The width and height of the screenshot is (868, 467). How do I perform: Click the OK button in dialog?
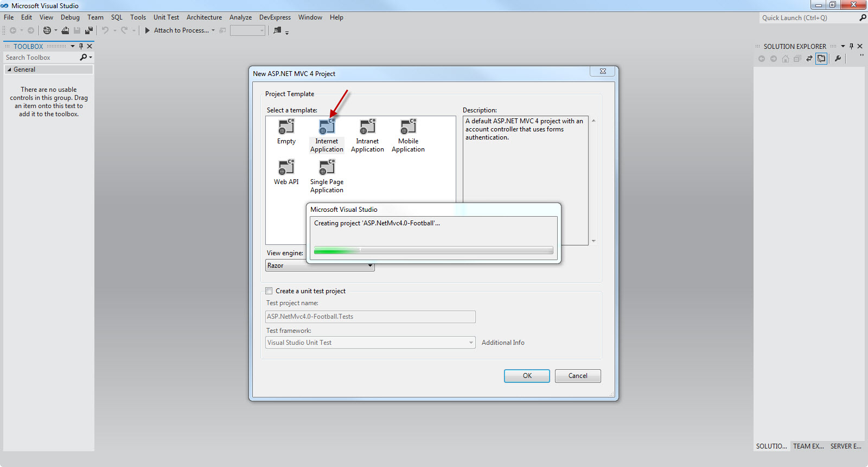click(527, 376)
